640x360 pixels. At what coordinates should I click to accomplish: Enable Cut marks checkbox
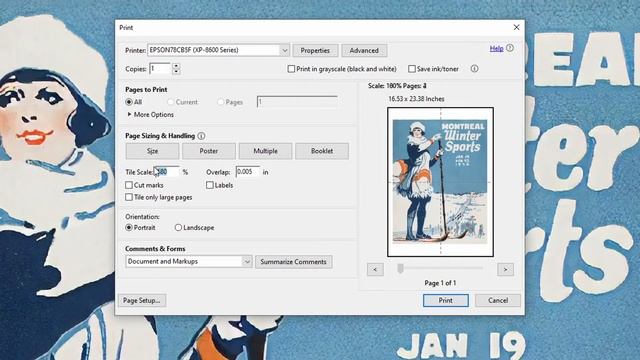[x=129, y=185]
